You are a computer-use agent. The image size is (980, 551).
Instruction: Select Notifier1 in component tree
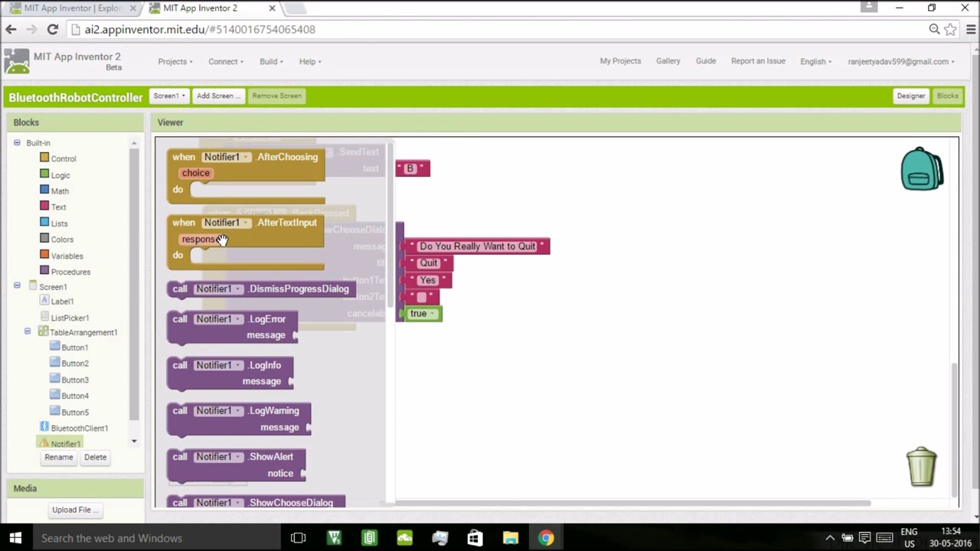[65, 444]
